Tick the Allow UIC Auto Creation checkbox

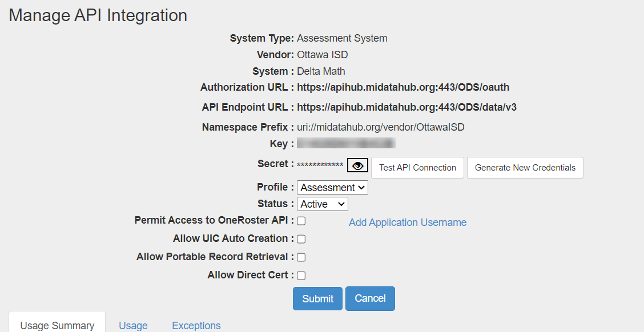301,239
